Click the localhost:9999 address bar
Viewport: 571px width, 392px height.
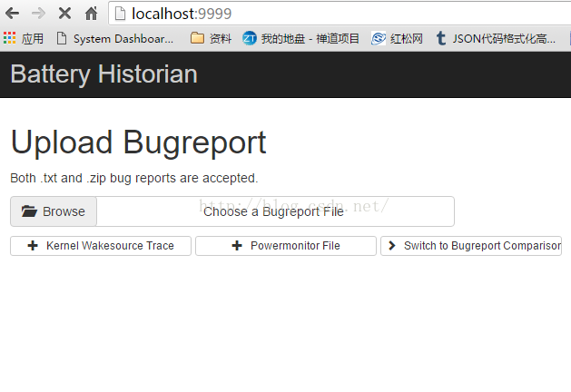(x=340, y=14)
